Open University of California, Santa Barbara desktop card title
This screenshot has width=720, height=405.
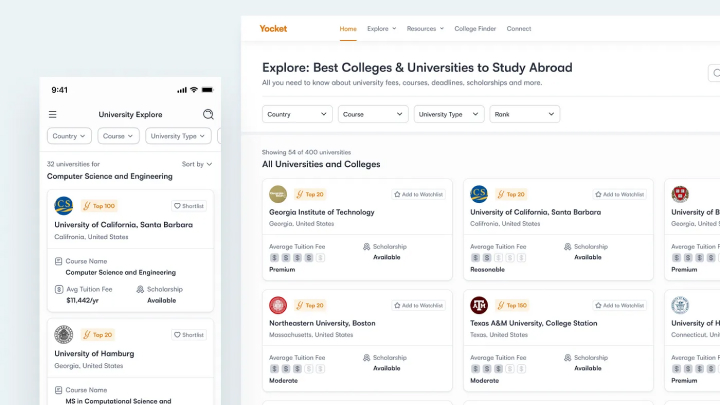coord(535,212)
